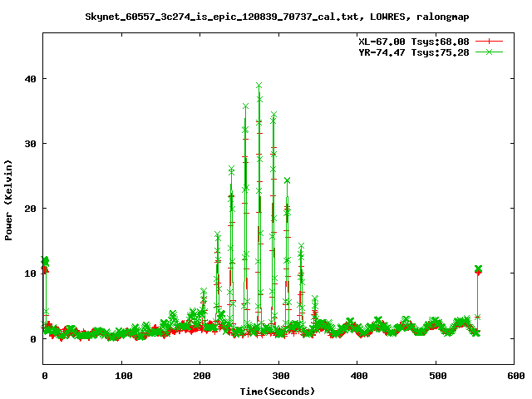Click the plot title Skynet_60557_3c274 text
This screenshot has width=532, height=399.
click(x=277, y=17)
